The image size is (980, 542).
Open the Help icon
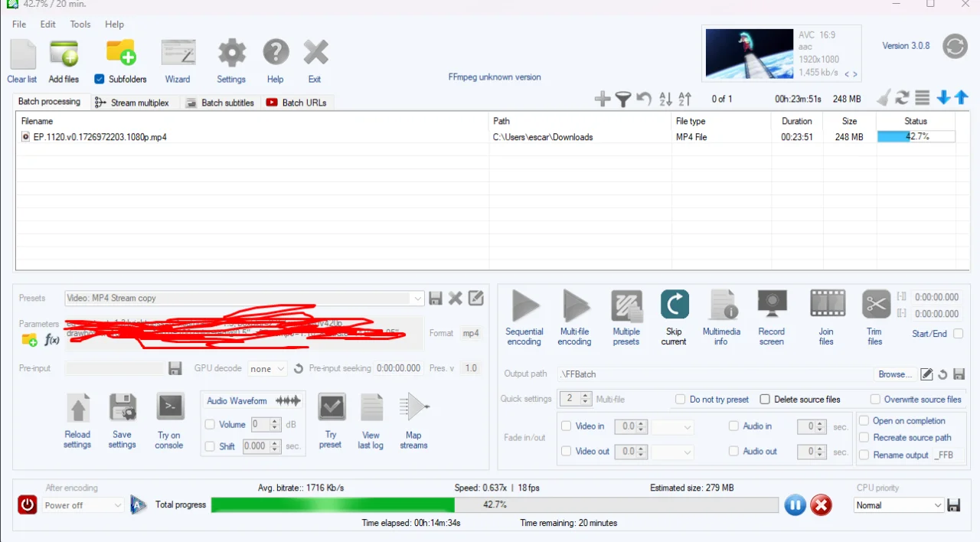(276, 54)
